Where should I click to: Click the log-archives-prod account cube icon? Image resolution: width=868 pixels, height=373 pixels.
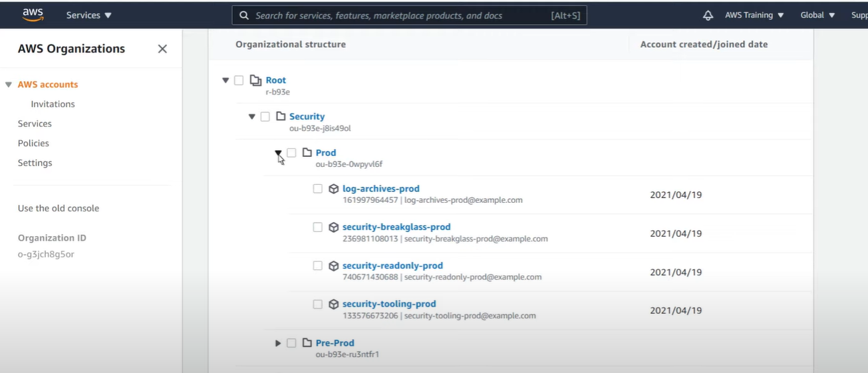(x=333, y=189)
